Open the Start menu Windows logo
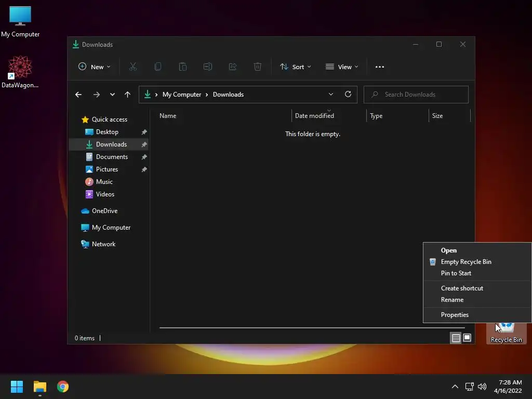The height and width of the screenshot is (399, 532). point(17,387)
